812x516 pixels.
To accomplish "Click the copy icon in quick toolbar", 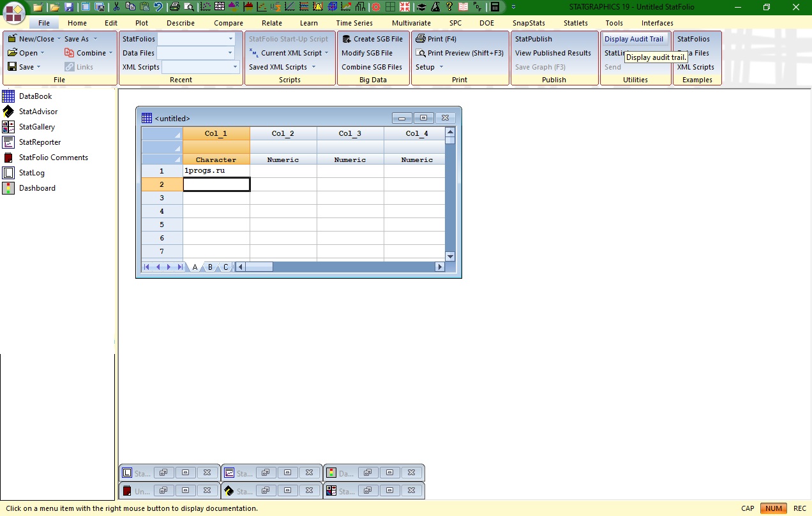I will pos(130,7).
